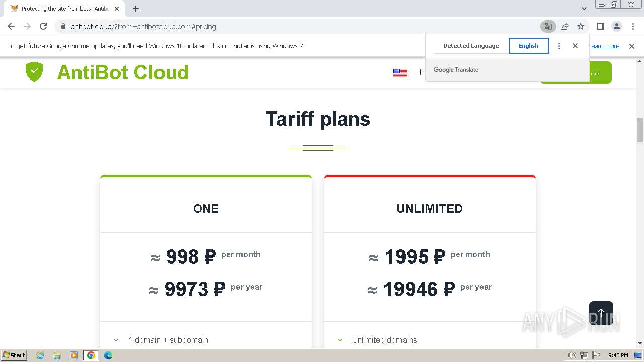The image size is (644, 362).
Task: Click the scroll-to-top arrow button
Action: point(601,313)
